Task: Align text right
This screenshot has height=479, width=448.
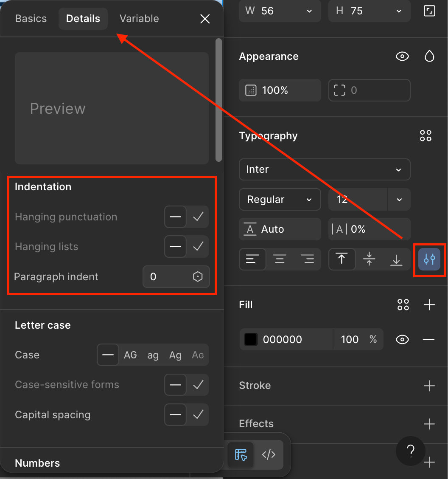Action: [x=307, y=259]
